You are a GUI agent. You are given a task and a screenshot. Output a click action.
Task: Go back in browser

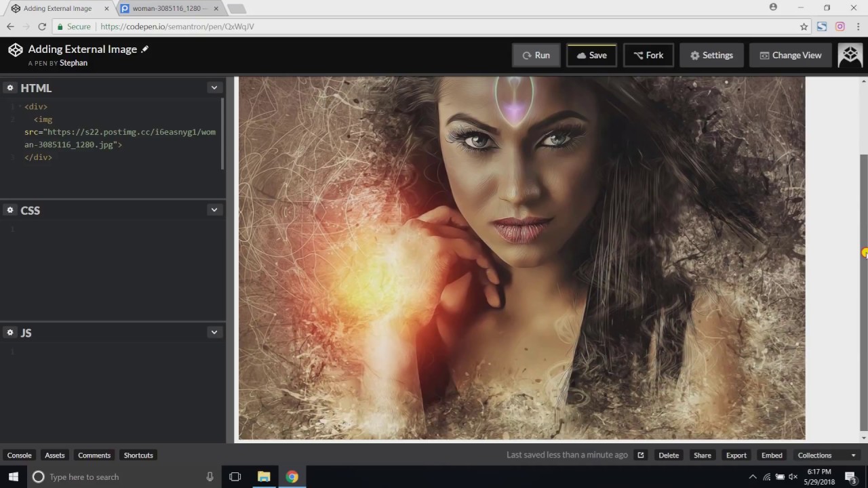(10, 26)
